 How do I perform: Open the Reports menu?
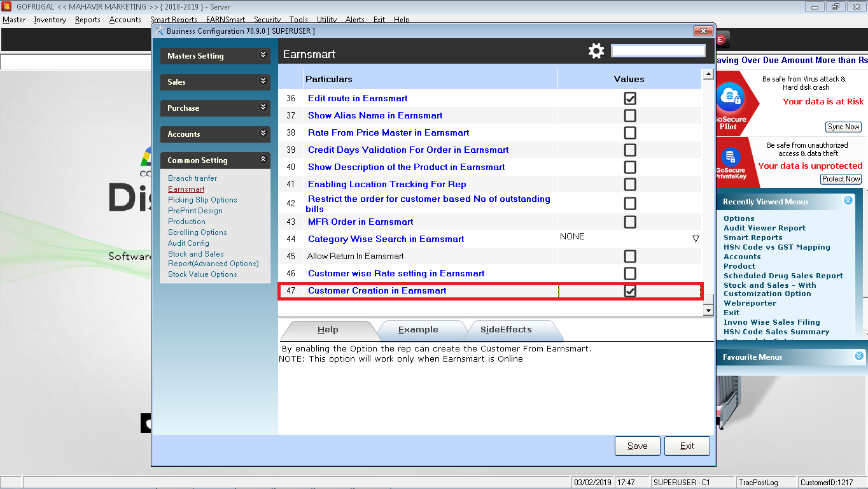(88, 20)
